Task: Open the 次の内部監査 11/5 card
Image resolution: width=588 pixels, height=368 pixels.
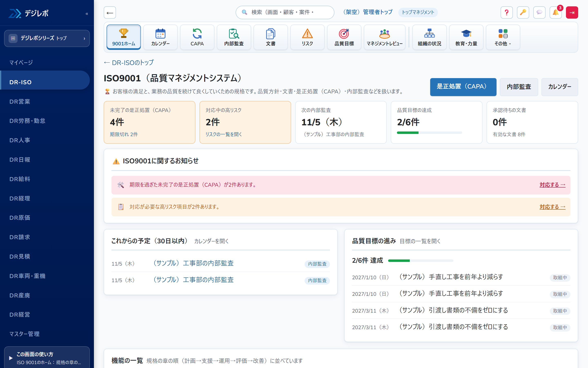Action: [341, 122]
